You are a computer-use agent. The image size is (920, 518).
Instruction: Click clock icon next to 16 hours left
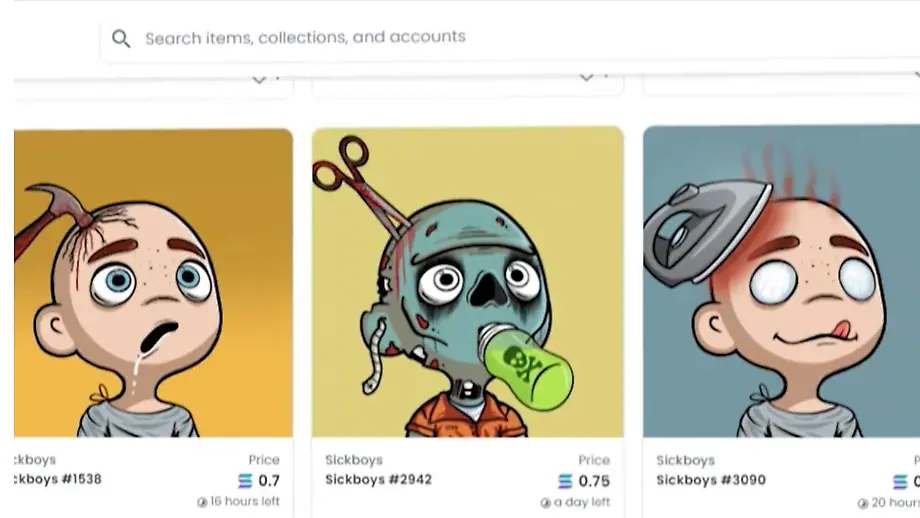coord(202,502)
